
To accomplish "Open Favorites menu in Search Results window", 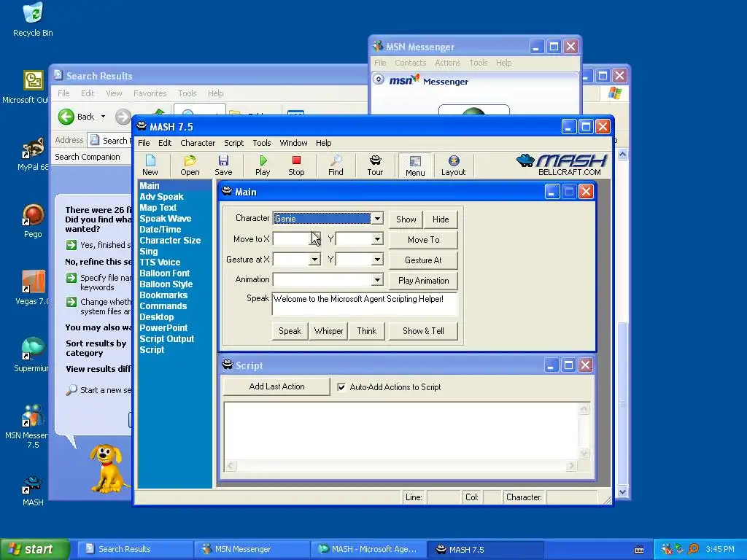I will click(150, 93).
